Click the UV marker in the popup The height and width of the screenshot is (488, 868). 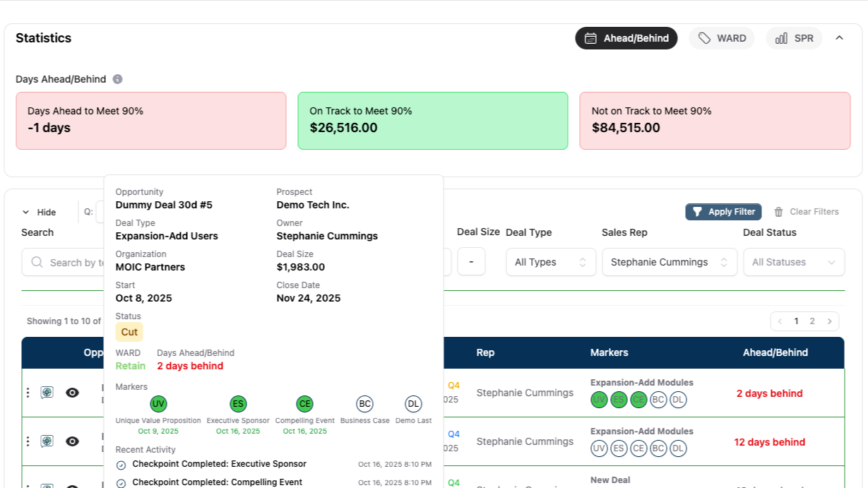pyautogui.click(x=158, y=404)
